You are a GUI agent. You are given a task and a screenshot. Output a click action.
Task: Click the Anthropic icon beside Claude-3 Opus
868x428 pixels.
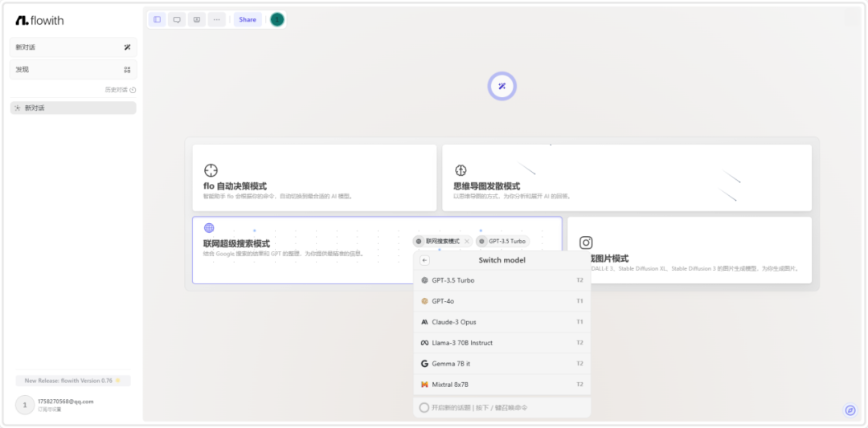tap(424, 322)
